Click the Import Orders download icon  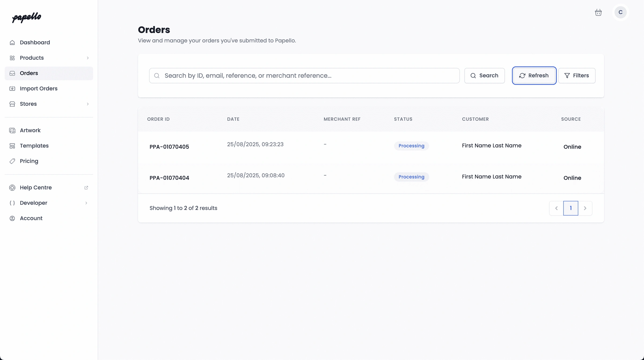click(x=12, y=88)
